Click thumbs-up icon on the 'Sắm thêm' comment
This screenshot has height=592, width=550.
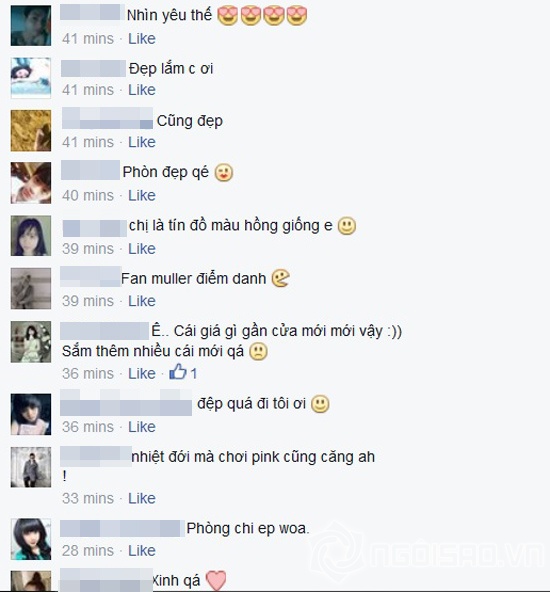[178, 372]
